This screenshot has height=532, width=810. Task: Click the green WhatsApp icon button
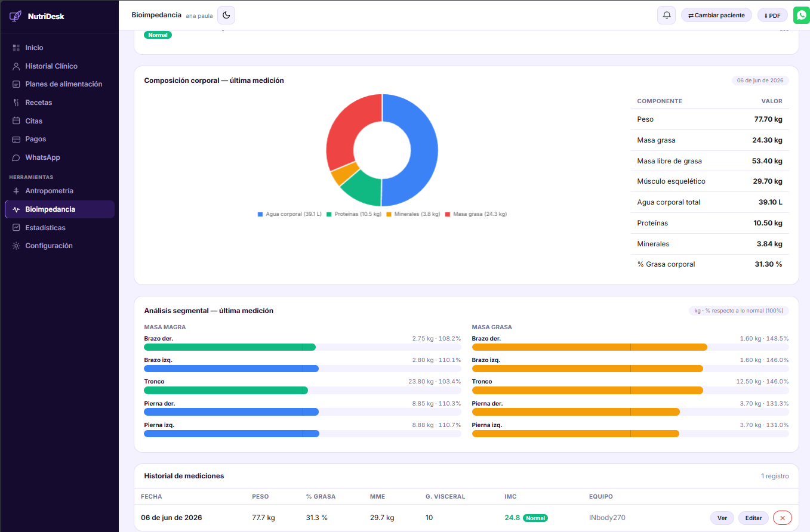[x=801, y=15]
